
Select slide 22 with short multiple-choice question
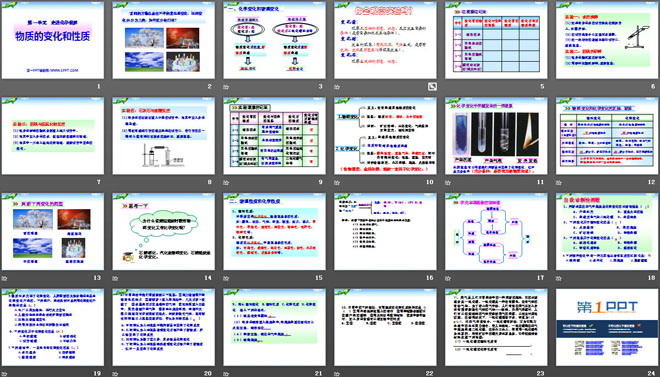point(386,327)
